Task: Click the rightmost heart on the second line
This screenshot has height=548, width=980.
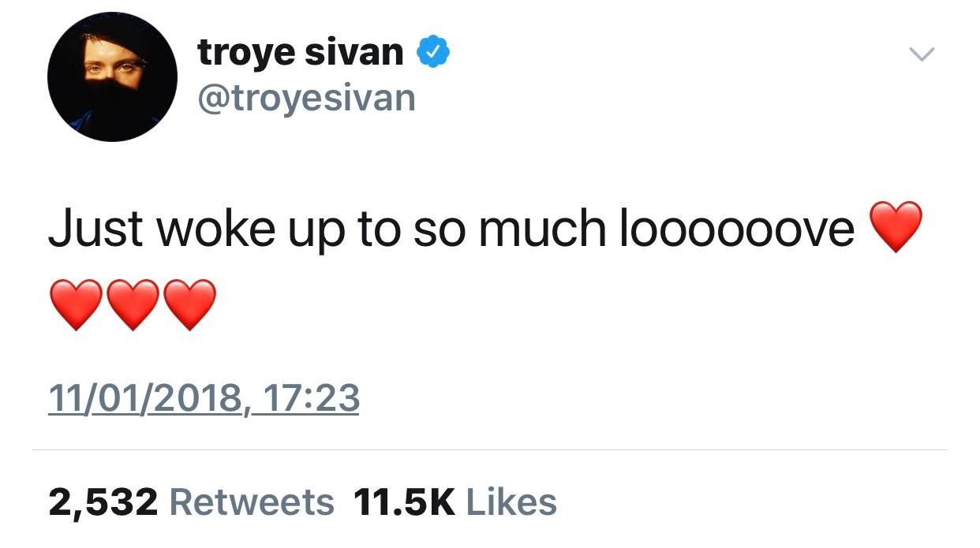Action: (189, 304)
